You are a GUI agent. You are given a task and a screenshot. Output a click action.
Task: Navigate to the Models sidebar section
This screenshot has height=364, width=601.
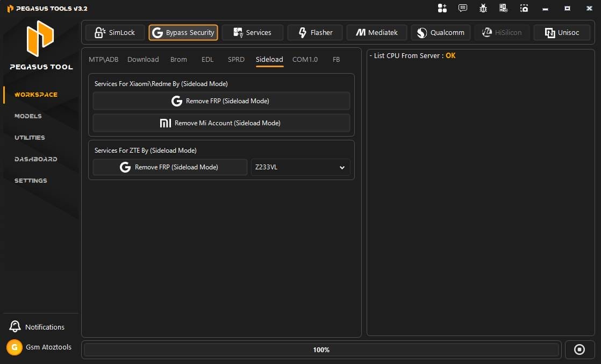pos(28,116)
